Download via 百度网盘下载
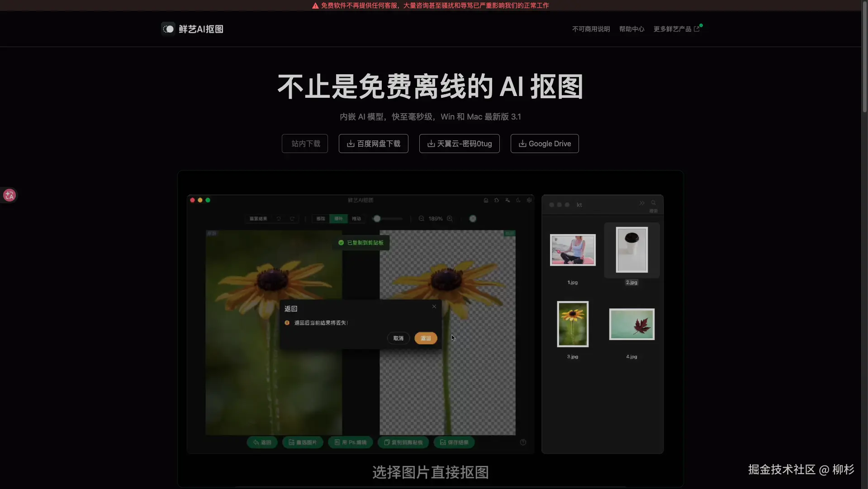868x489 pixels. [374, 144]
